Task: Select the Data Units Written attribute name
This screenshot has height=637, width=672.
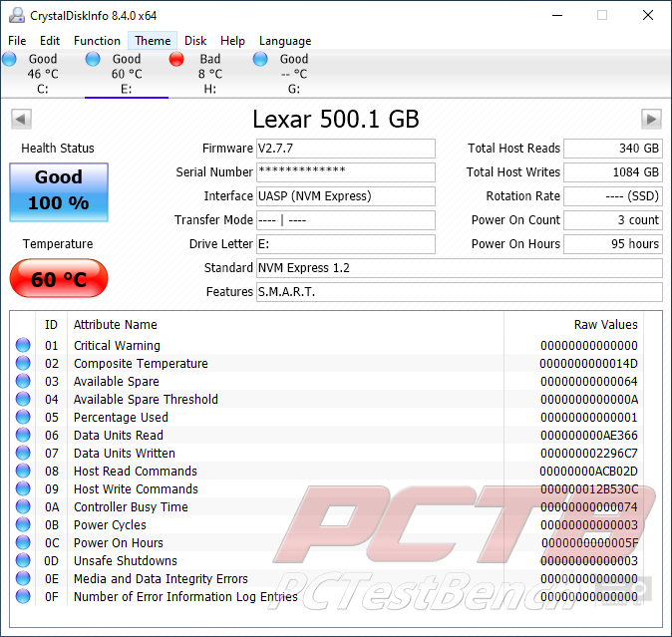Action: point(125,454)
